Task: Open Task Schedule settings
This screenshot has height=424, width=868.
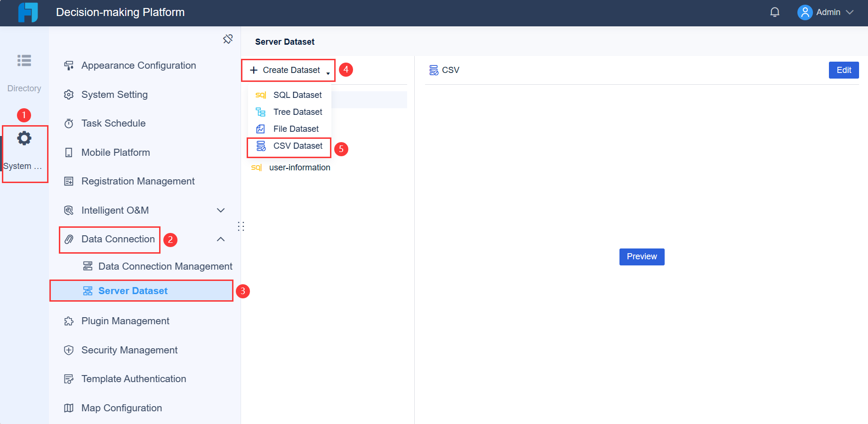Action: (113, 123)
